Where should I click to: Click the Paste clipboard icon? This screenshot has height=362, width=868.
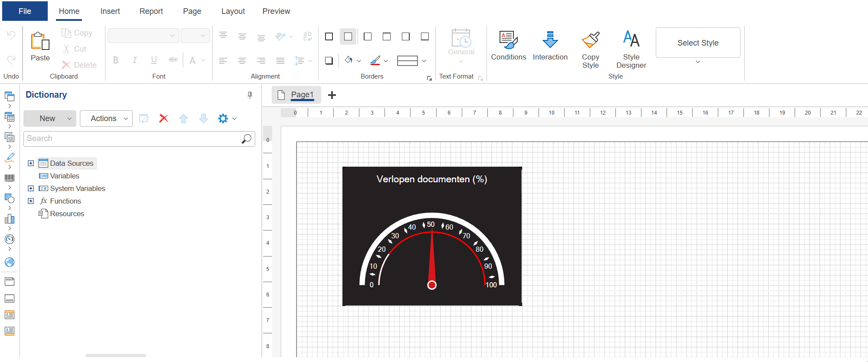click(40, 42)
